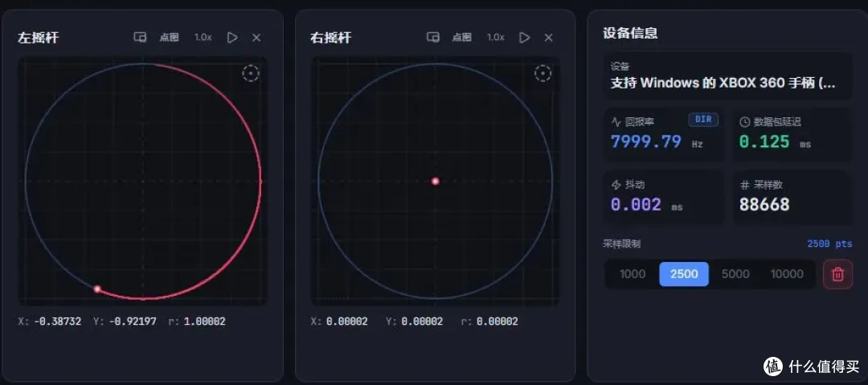Click the 采样限制 label
The image size is (868, 385).
tap(621, 244)
